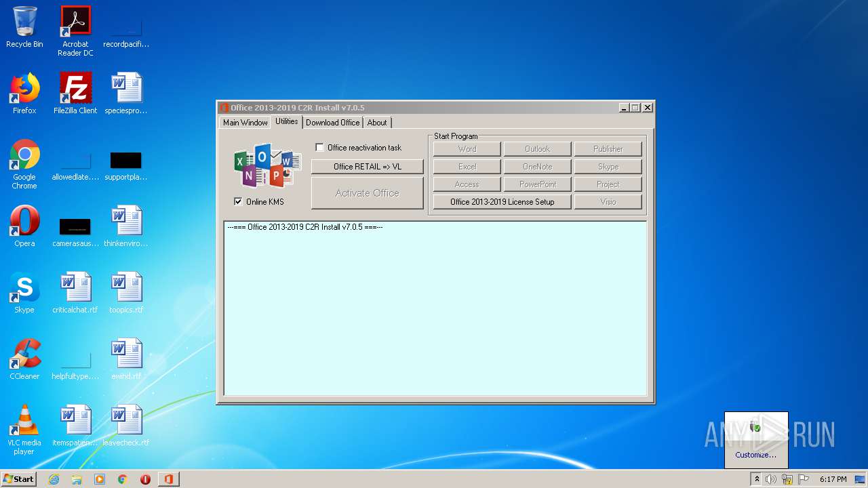Viewport: 868px width, 488px height.
Task: Select the supportpla desktop file
Action: point(126,165)
